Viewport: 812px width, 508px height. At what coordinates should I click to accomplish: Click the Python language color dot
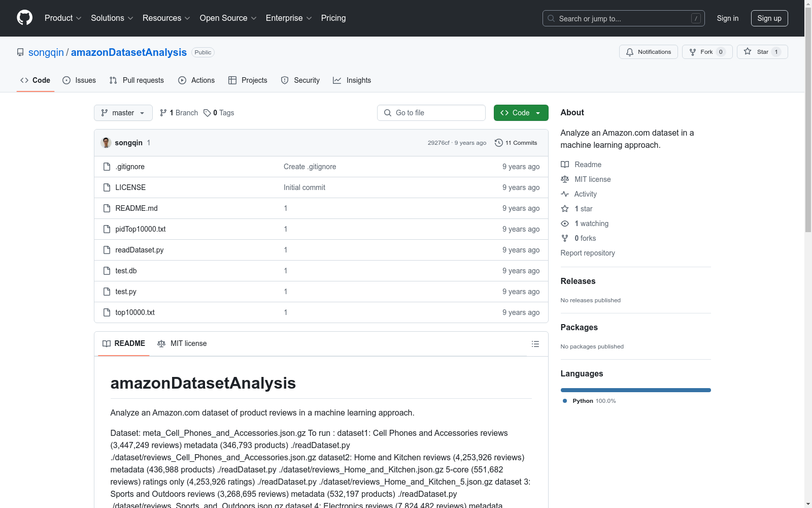(565, 401)
